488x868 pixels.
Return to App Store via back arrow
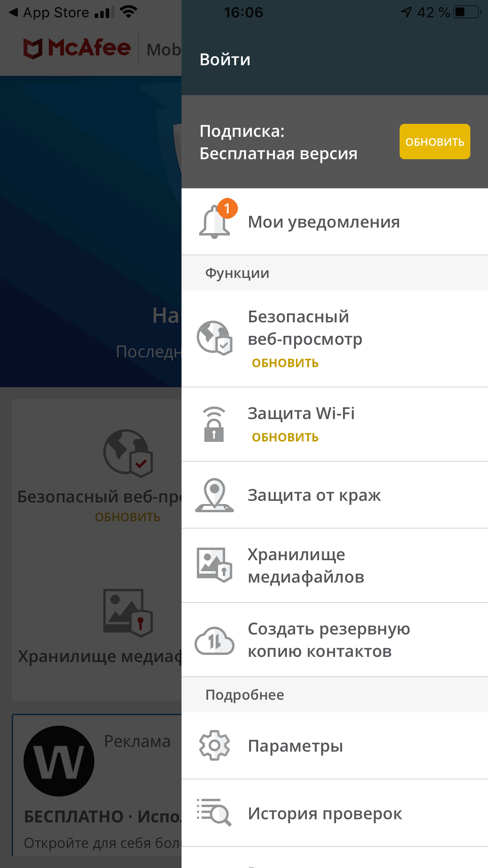point(49,13)
